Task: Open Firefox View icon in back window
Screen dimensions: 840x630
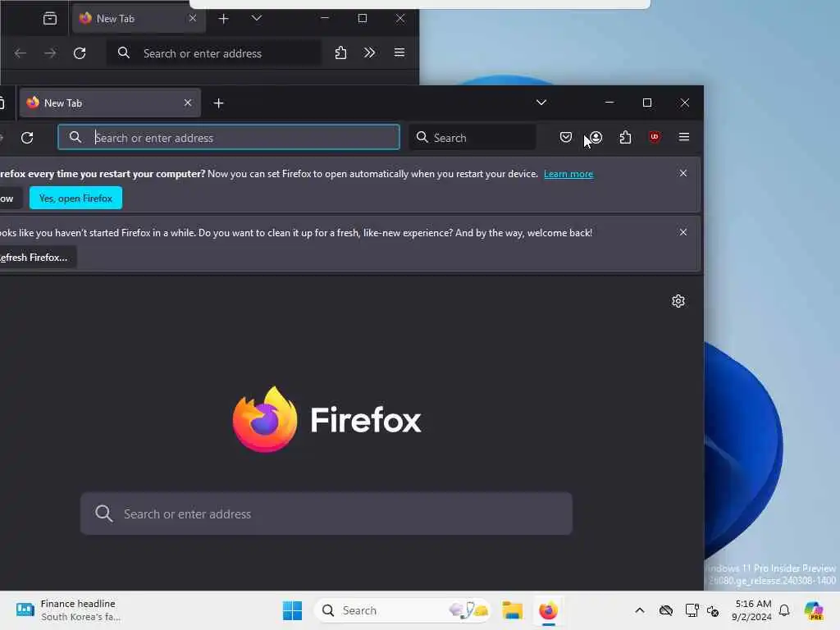Action: pyautogui.click(x=50, y=19)
